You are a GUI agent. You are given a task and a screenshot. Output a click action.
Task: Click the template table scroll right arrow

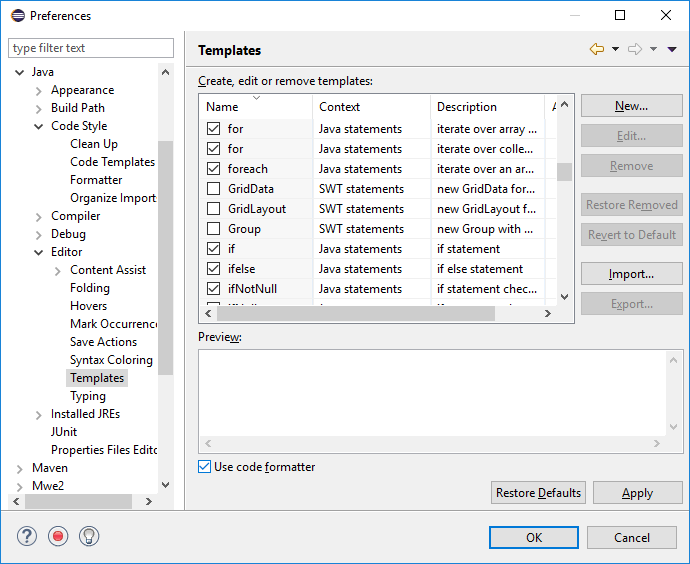pyautogui.click(x=547, y=314)
